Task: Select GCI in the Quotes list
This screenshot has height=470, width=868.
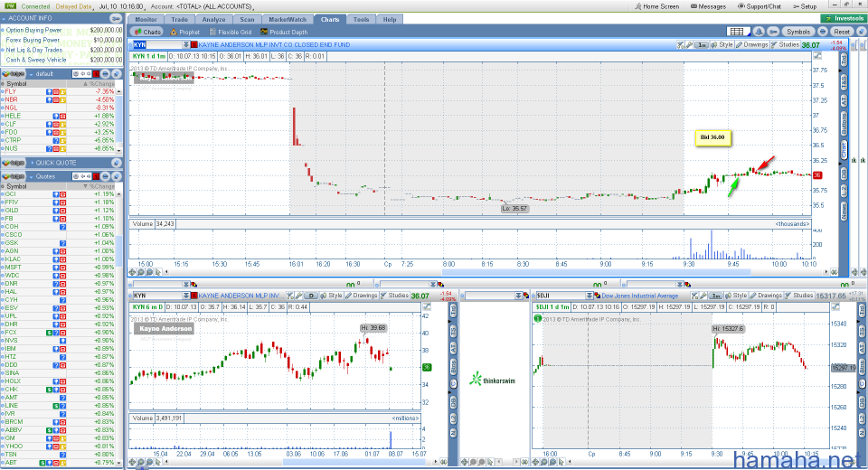Action: tap(58, 194)
